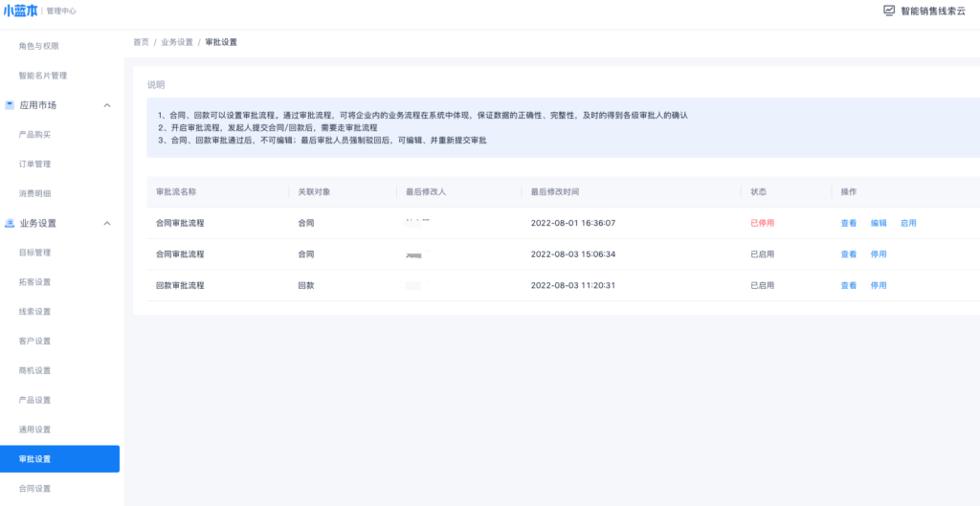Enable the disabled 合同审批流程 with 启用
Viewport: 980px width, 506px height.
[908, 223]
